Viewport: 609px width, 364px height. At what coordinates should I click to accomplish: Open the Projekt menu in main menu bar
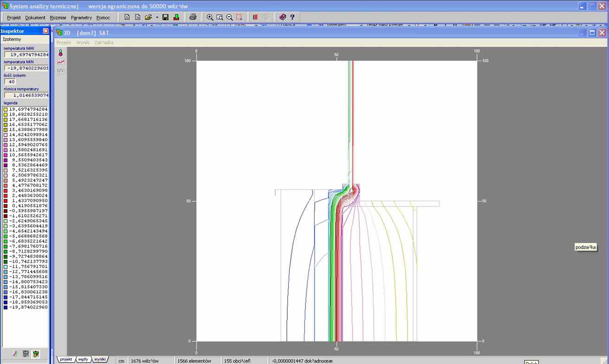[x=14, y=18]
